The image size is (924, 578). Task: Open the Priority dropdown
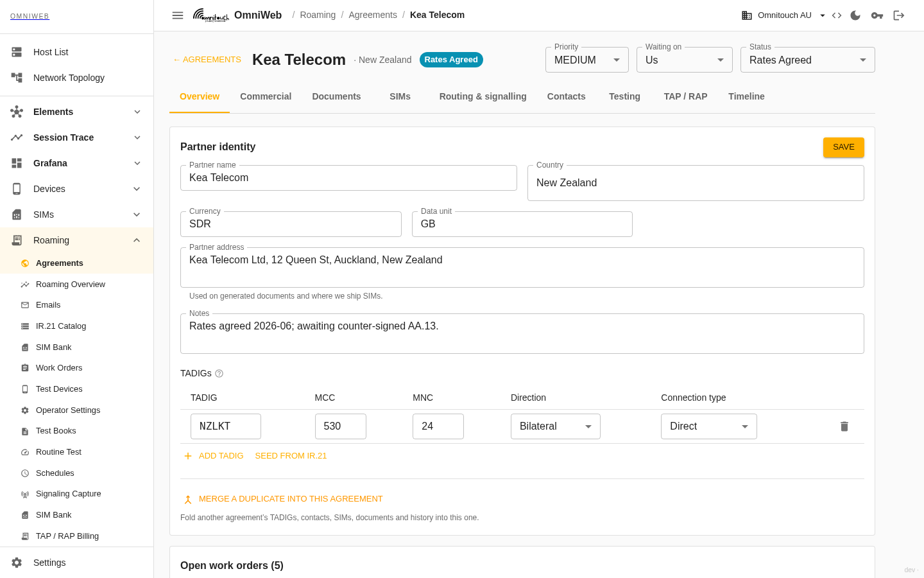tap(587, 60)
